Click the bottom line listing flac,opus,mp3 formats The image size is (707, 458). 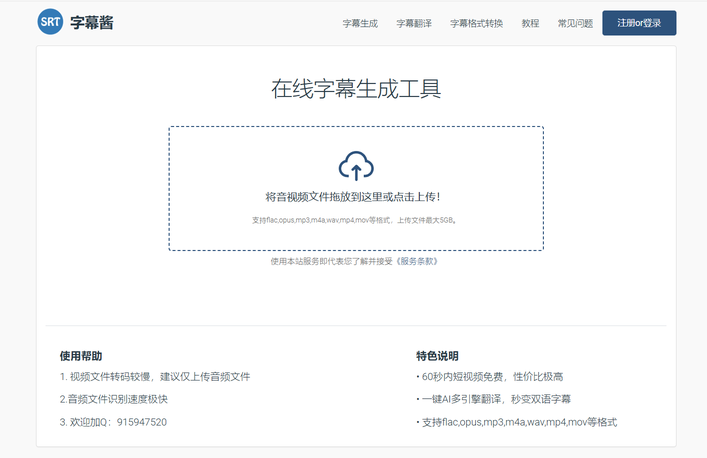click(x=517, y=422)
